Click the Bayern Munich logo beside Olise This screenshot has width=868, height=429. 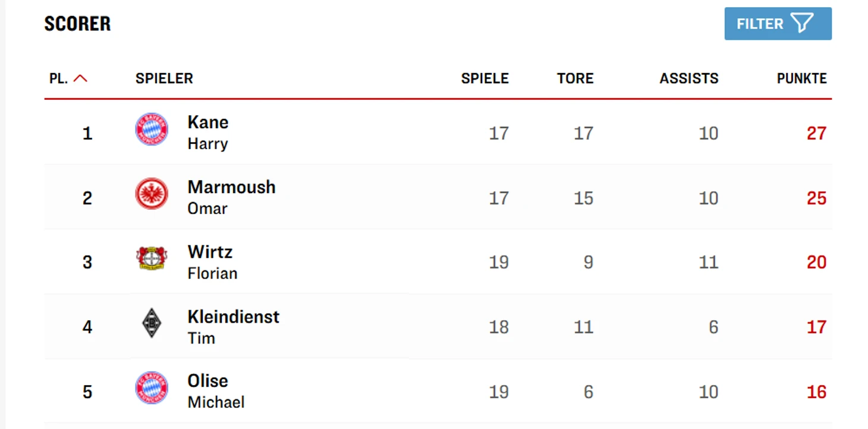tap(152, 388)
